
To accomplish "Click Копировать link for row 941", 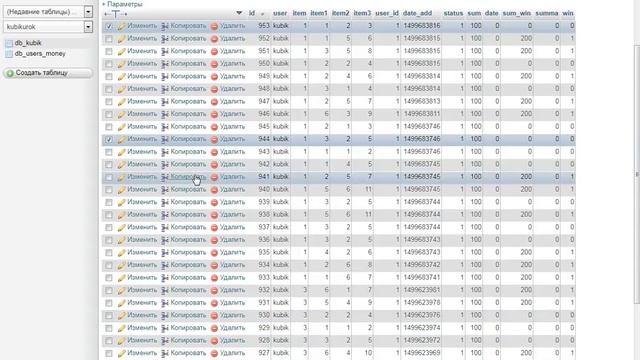I will pos(188,177).
